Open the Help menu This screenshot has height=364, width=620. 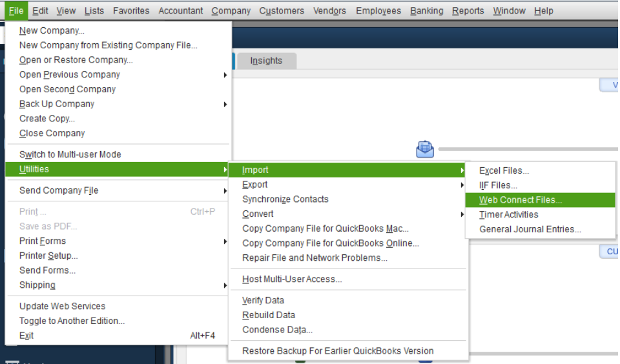(x=544, y=11)
